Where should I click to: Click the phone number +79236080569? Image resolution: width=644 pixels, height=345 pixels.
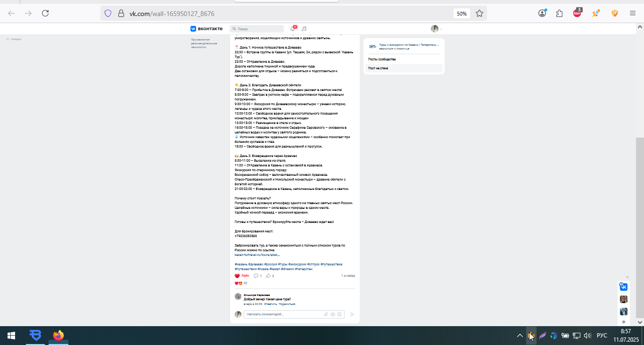(x=246, y=236)
